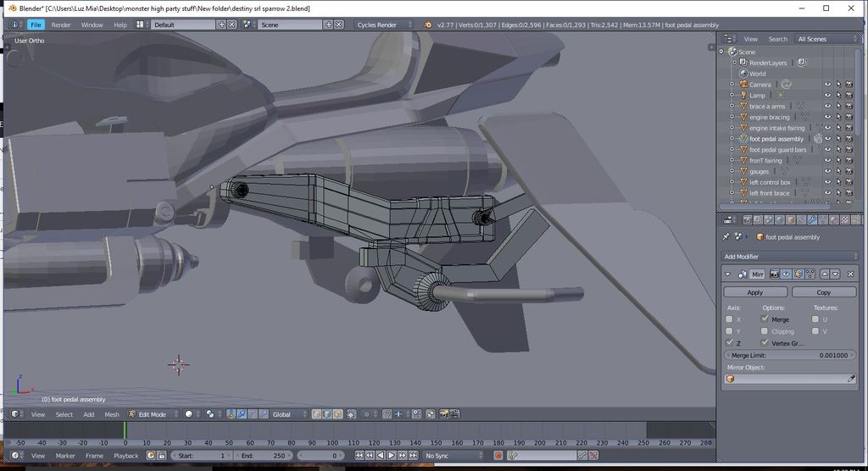Image resolution: width=868 pixels, height=471 pixels.
Task: Toggle limit selection to visible
Action: [x=351, y=414]
